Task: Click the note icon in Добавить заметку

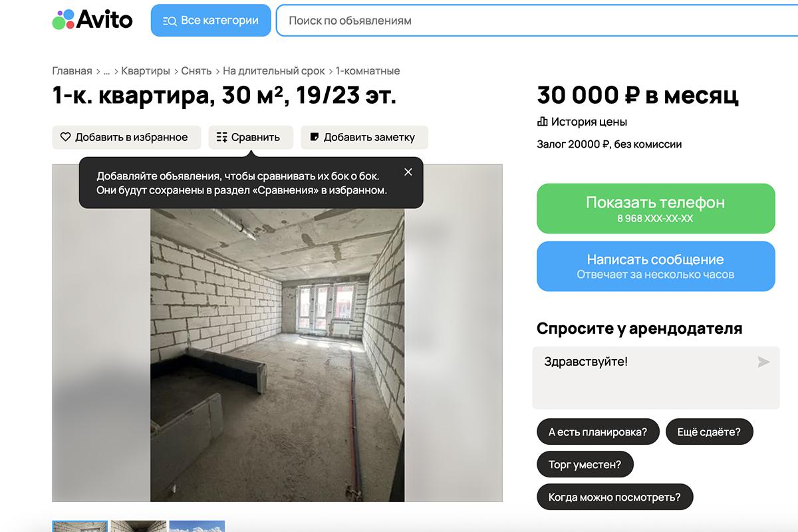Action: coord(315,137)
